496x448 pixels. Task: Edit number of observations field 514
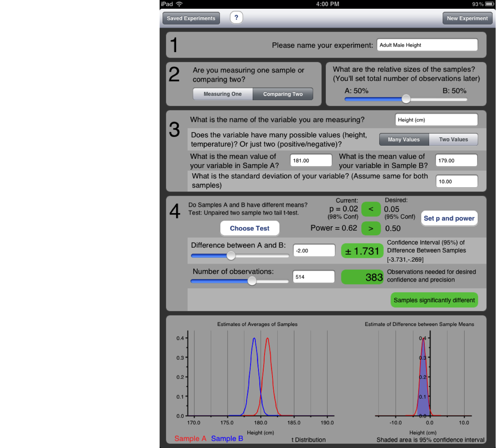click(314, 277)
